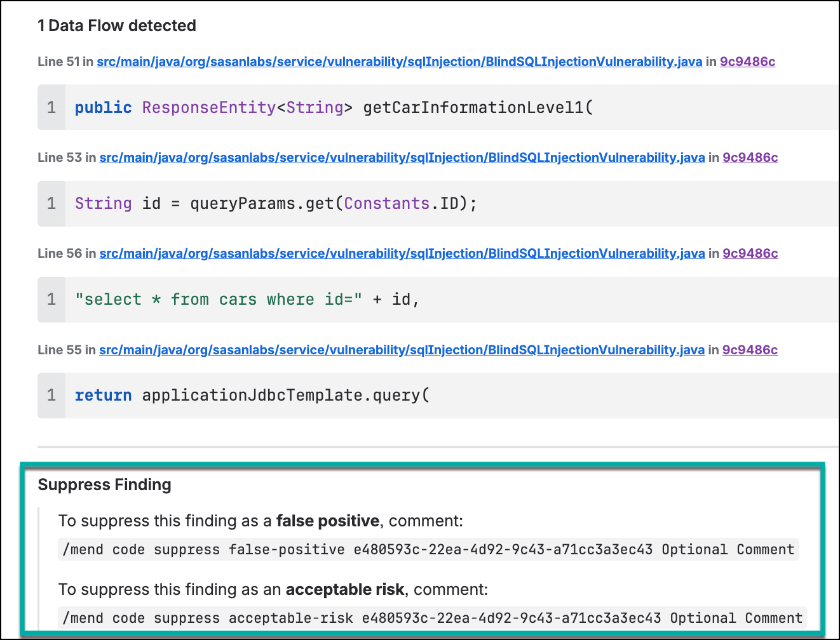The image size is (840, 640).
Task: Open the file link for Line 56
Action: [x=402, y=253]
